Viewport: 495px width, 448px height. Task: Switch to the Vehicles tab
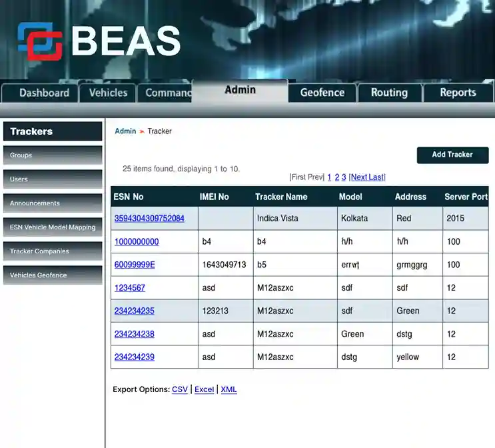coord(108,93)
